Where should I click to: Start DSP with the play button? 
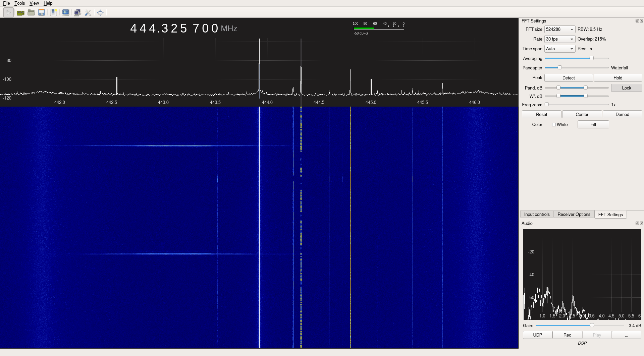click(x=8, y=13)
